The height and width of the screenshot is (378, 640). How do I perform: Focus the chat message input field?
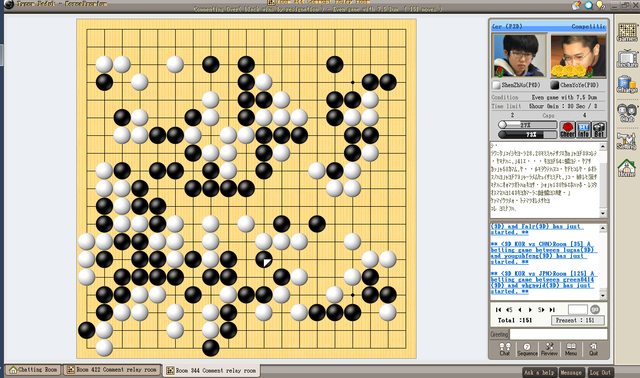click(x=558, y=334)
